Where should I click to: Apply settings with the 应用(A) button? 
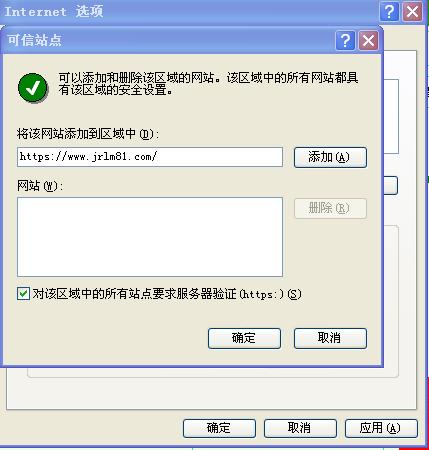click(x=381, y=428)
